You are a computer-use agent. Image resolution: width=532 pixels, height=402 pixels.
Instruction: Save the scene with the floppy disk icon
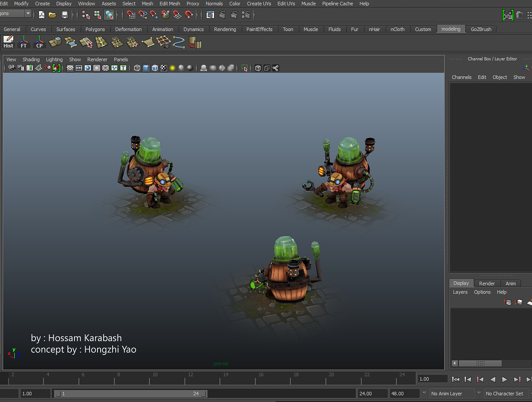tap(65, 15)
